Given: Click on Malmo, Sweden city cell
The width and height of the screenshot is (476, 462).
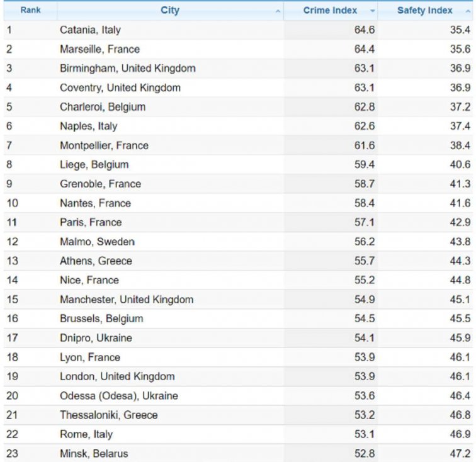Looking at the screenshot, I should click(x=97, y=242).
